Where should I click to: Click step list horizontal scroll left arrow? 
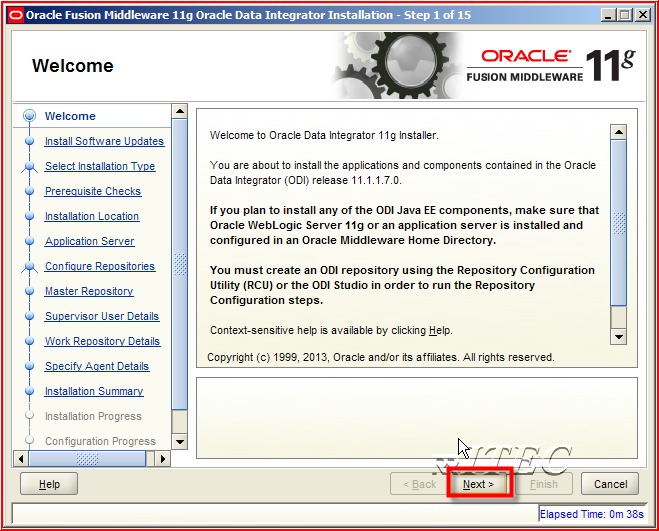click(x=21, y=459)
